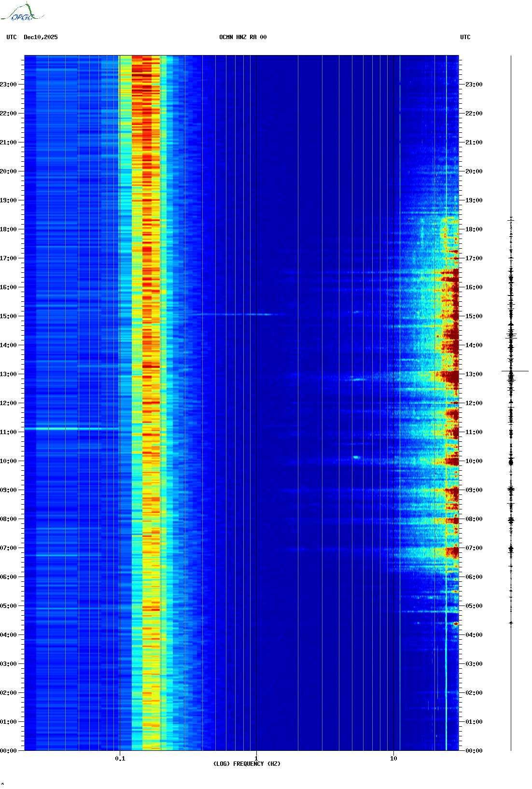Select the 1 Hz frequency tick label
Viewport: 532px width, 789px height.
[x=256, y=758]
